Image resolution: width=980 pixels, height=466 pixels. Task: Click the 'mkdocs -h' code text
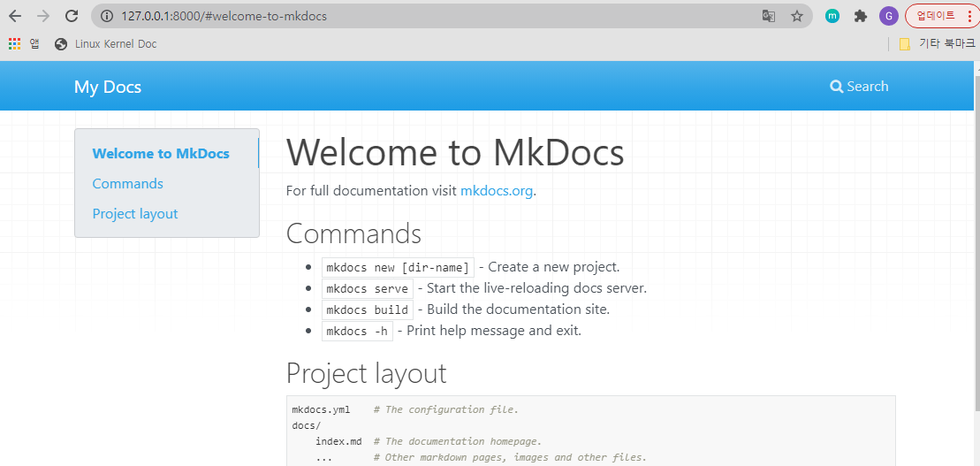(357, 331)
